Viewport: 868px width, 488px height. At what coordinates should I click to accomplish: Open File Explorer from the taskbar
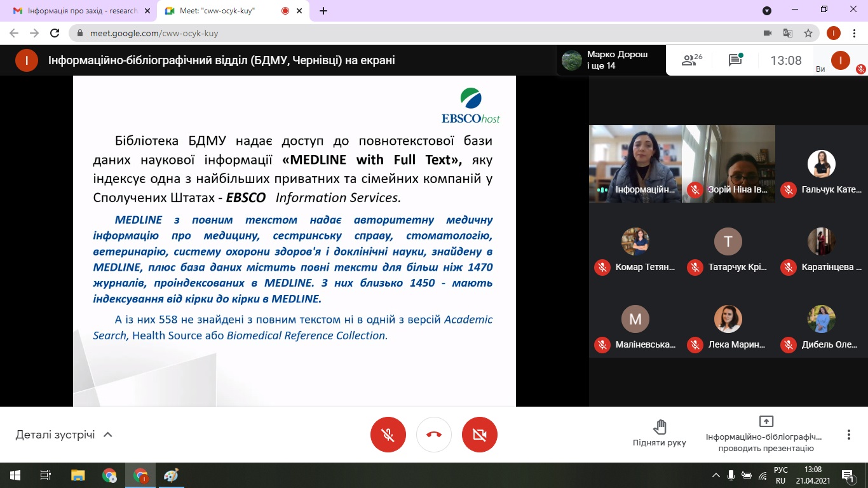click(78, 475)
